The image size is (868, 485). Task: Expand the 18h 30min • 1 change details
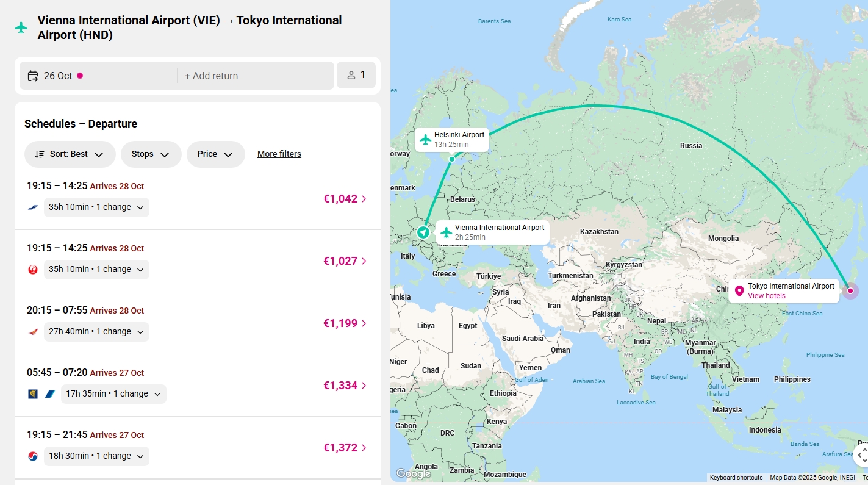(96, 456)
